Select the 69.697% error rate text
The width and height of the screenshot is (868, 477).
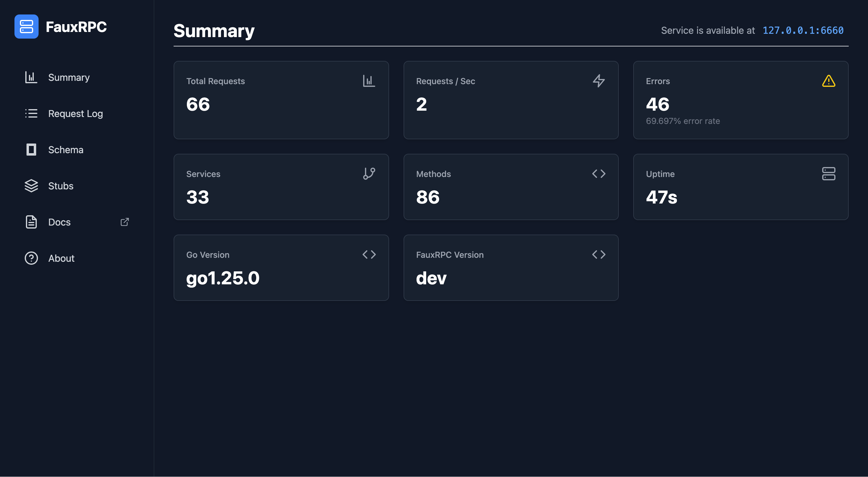pyautogui.click(x=683, y=121)
